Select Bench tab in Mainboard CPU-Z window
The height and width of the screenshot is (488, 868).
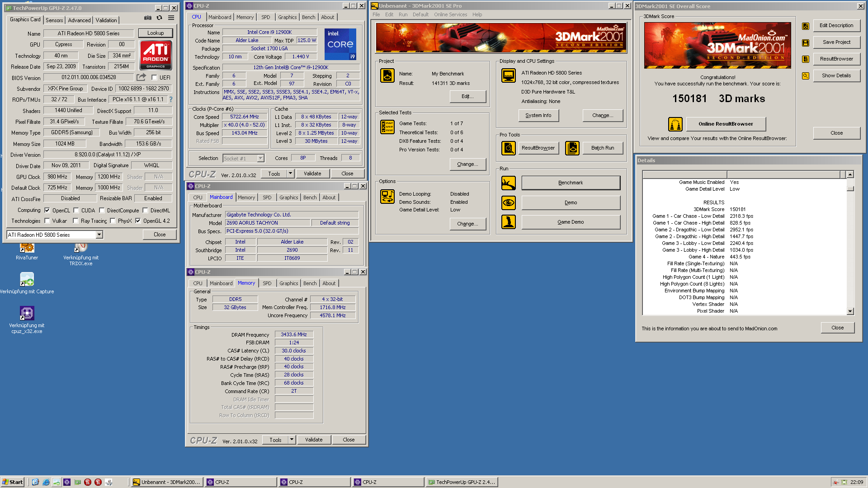tap(310, 197)
